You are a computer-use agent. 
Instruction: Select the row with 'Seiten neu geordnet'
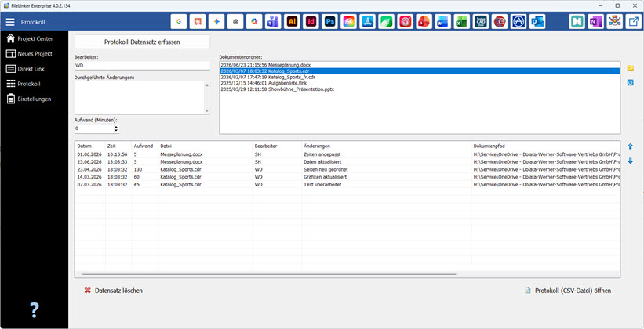click(347, 169)
